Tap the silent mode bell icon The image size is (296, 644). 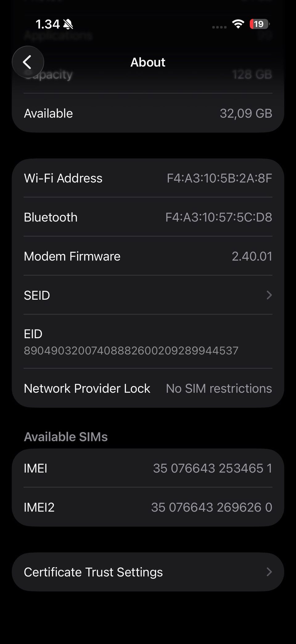pyautogui.click(x=68, y=24)
